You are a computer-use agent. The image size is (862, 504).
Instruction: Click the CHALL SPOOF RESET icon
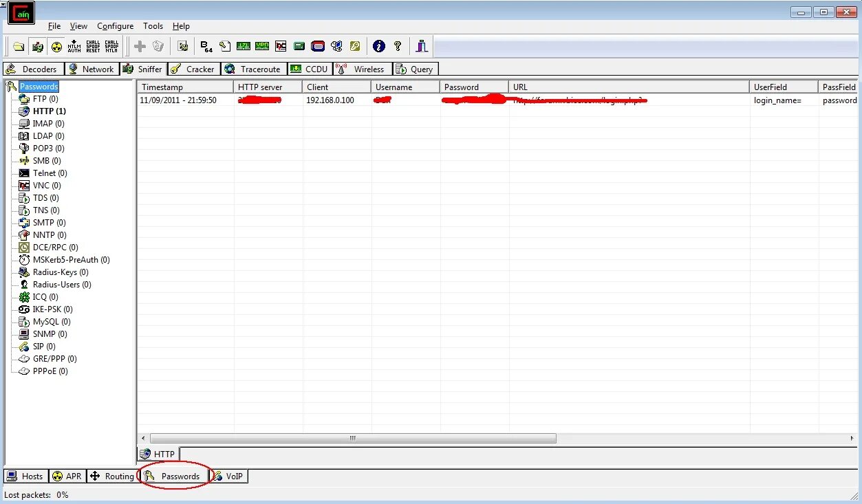coord(93,47)
